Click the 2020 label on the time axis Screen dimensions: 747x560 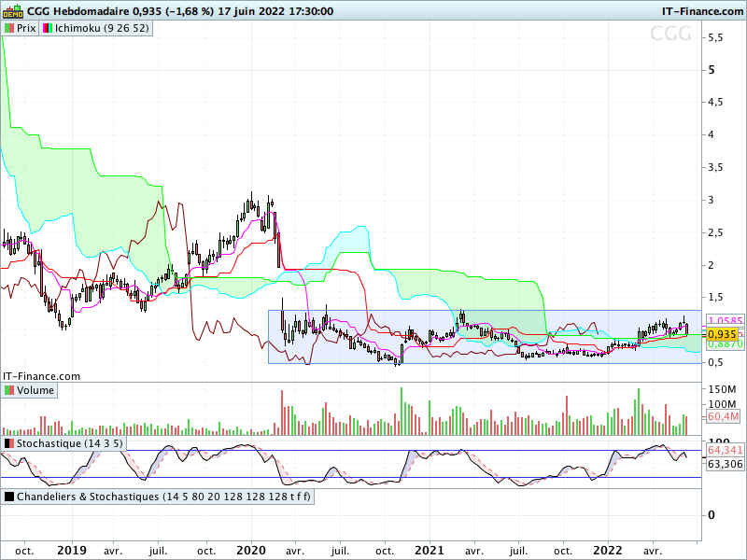[x=251, y=551]
